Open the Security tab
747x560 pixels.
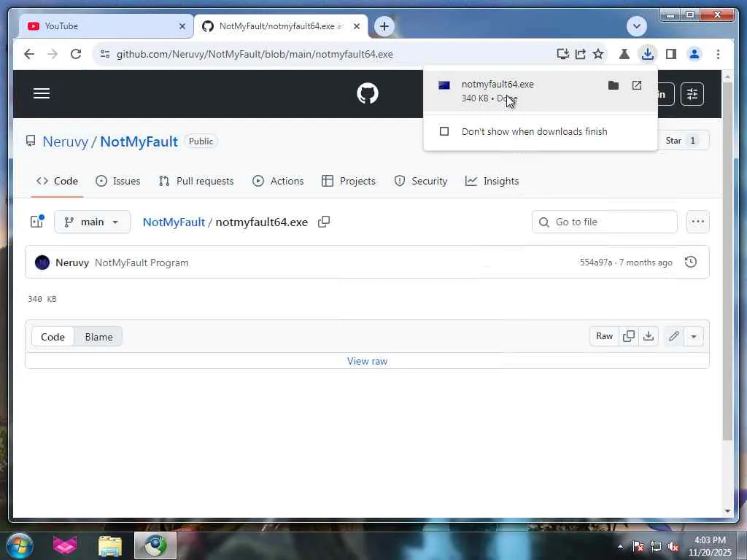(421, 181)
